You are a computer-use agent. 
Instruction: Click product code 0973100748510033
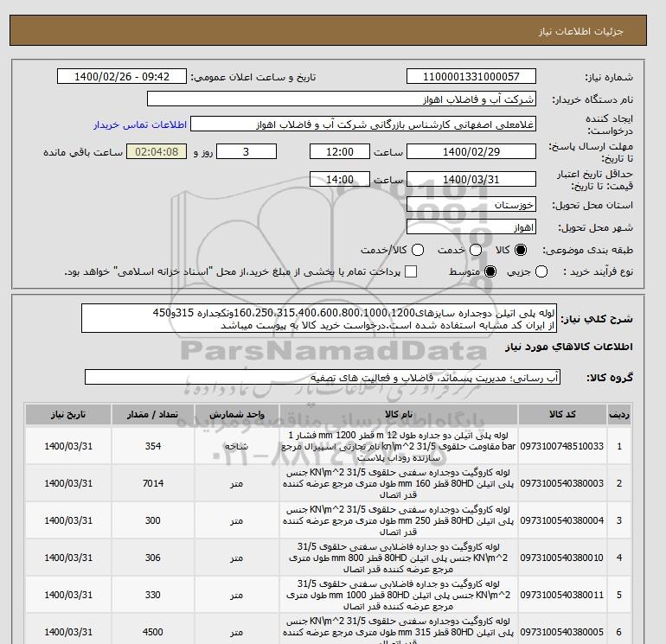click(x=562, y=446)
